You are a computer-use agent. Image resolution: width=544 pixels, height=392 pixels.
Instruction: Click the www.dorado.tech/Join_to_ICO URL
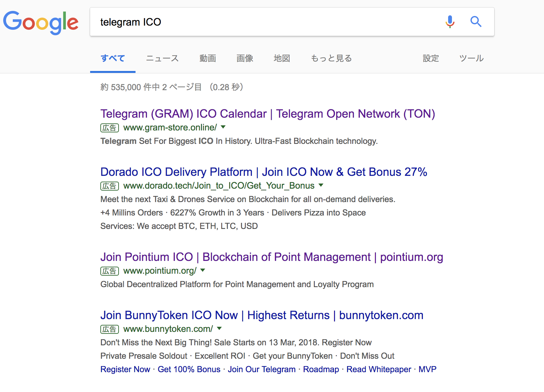click(219, 186)
